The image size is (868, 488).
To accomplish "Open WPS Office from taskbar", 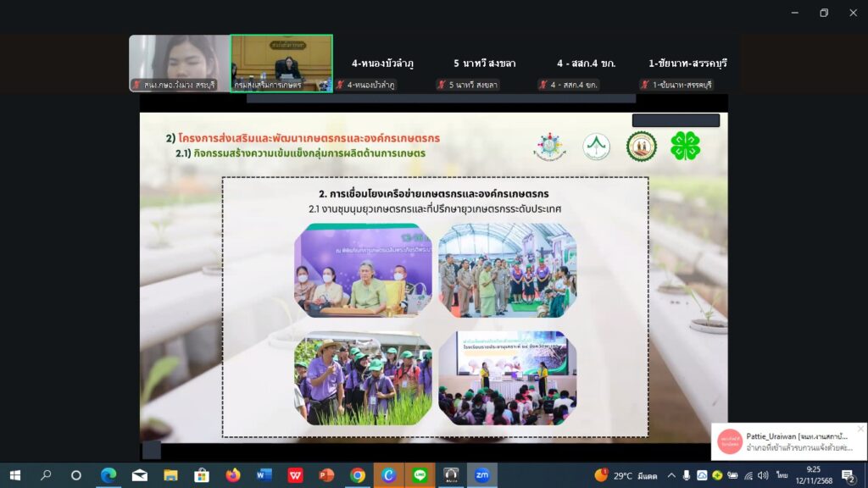I will 295,475.
